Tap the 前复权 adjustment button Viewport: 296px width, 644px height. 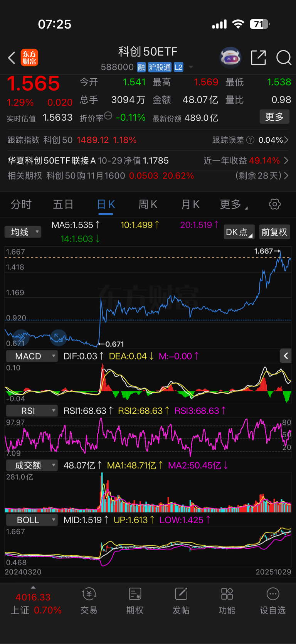pyautogui.click(x=274, y=232)
